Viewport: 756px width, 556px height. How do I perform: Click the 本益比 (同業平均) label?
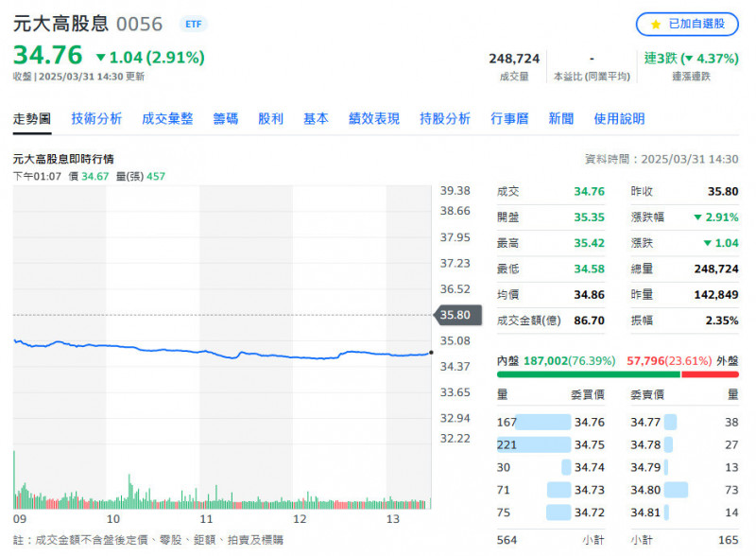click(593, 77)
